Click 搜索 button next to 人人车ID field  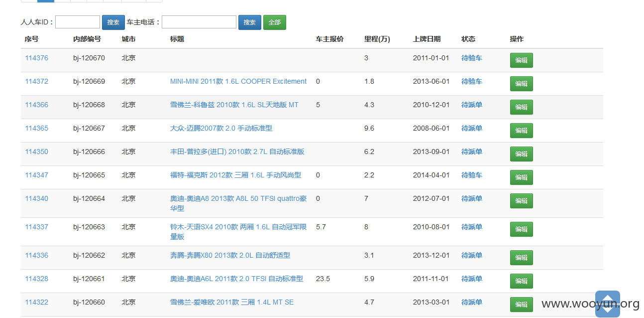click(x=113, y=22)
